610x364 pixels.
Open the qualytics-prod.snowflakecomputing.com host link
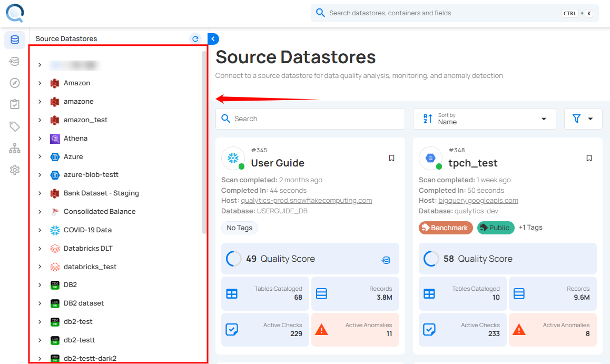tap(306, 201)
